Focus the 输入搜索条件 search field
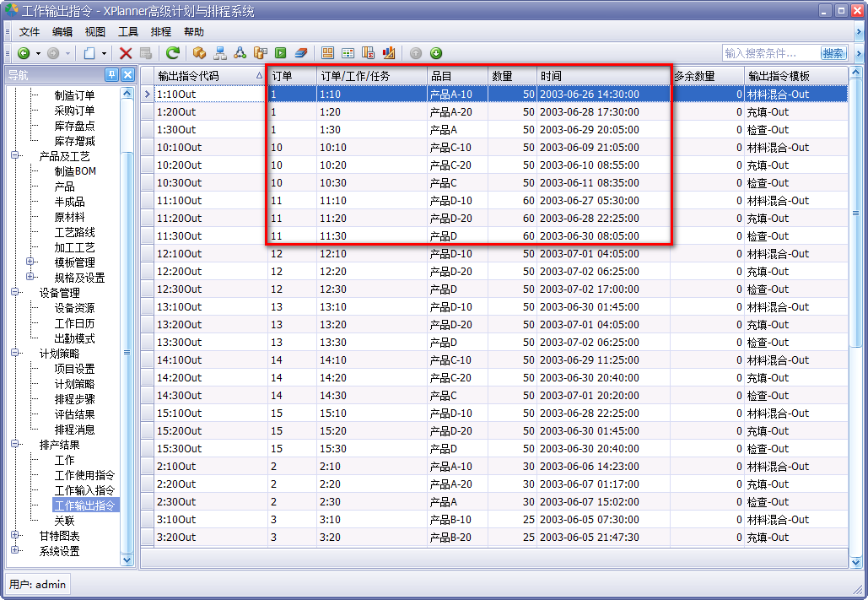Viewport: 868px width, 600px height. tap(771, 53)
